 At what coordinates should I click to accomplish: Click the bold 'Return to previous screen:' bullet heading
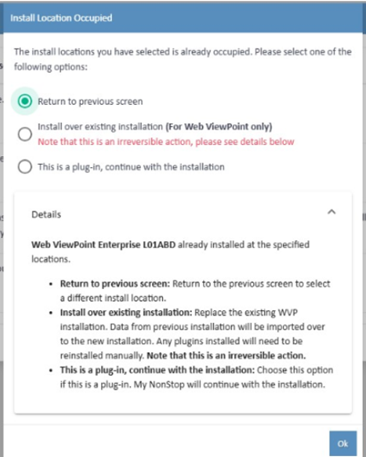(x=115, y=284)
